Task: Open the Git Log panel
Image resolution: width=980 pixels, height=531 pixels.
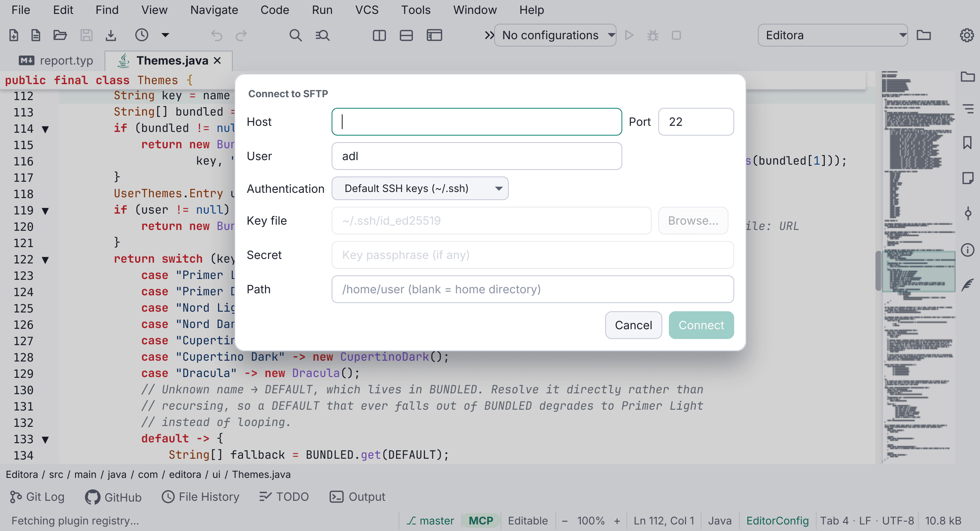Action: tap(37, 497)
